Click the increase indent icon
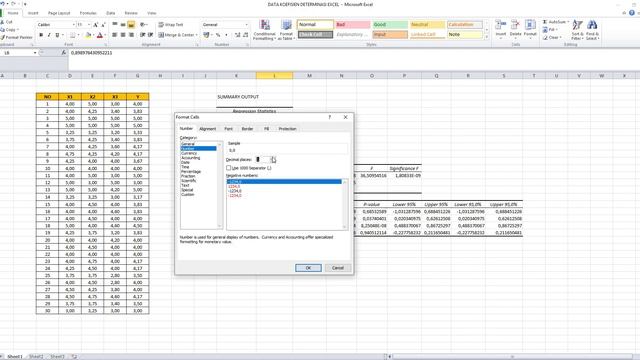The image size is (640, 360). [150, 35]
